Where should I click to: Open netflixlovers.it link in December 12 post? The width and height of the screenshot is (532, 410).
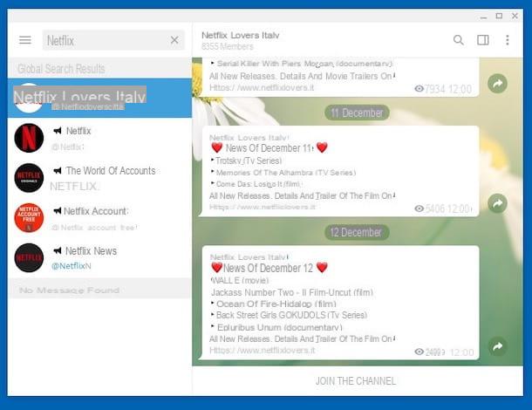coord(263,351)
